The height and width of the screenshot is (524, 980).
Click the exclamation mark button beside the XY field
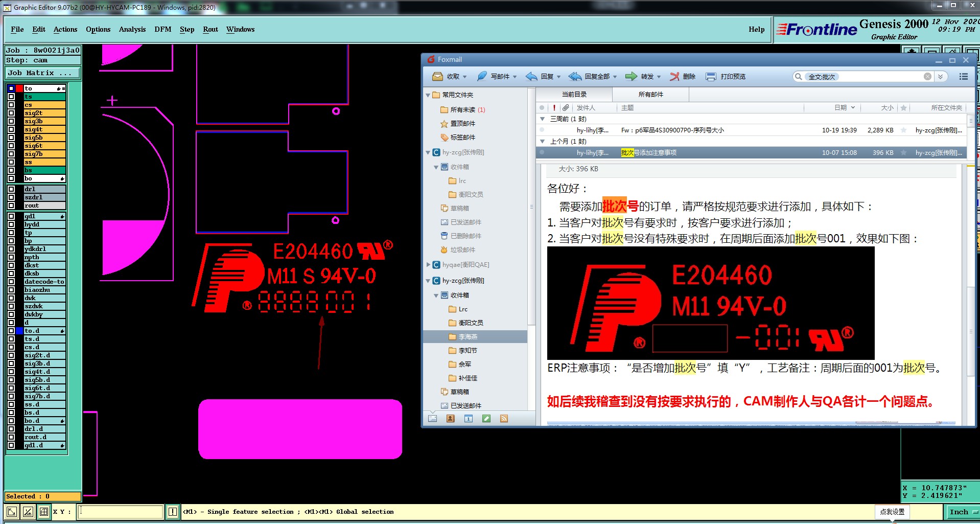(x=173, y=512)
